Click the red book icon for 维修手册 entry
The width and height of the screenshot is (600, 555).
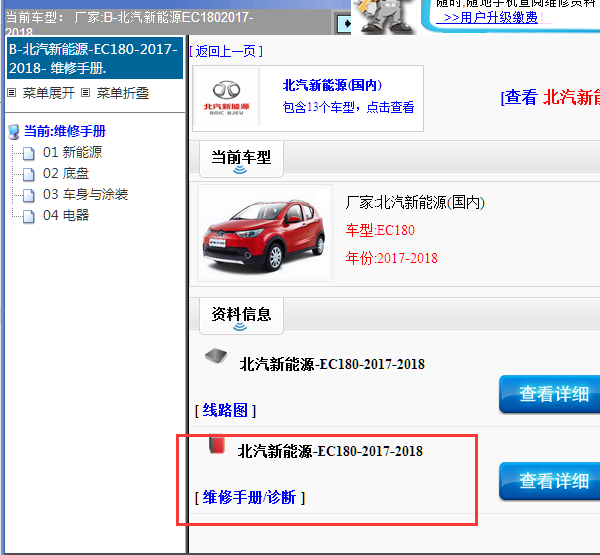(217, 444)
